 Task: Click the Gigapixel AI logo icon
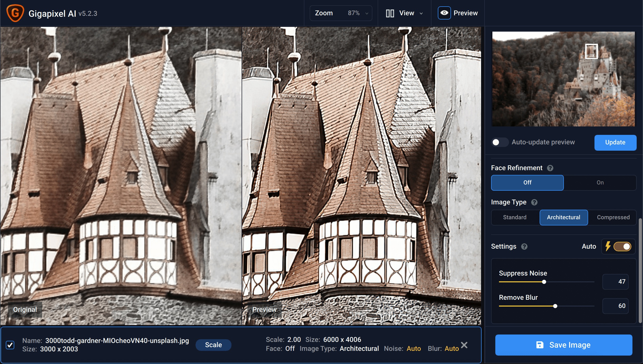click(15, 13)
